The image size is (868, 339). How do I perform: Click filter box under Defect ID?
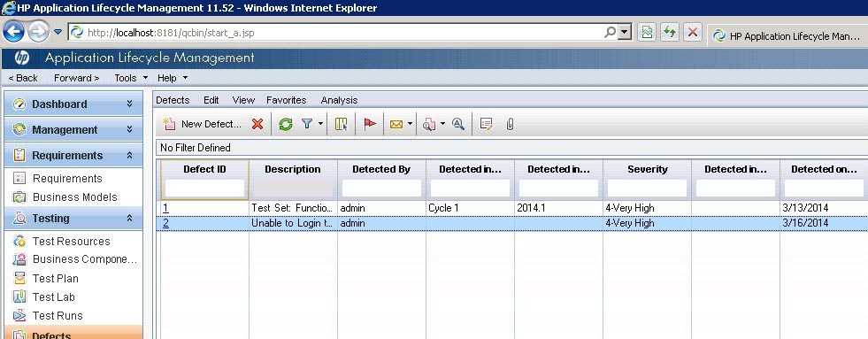coord(204,189)
